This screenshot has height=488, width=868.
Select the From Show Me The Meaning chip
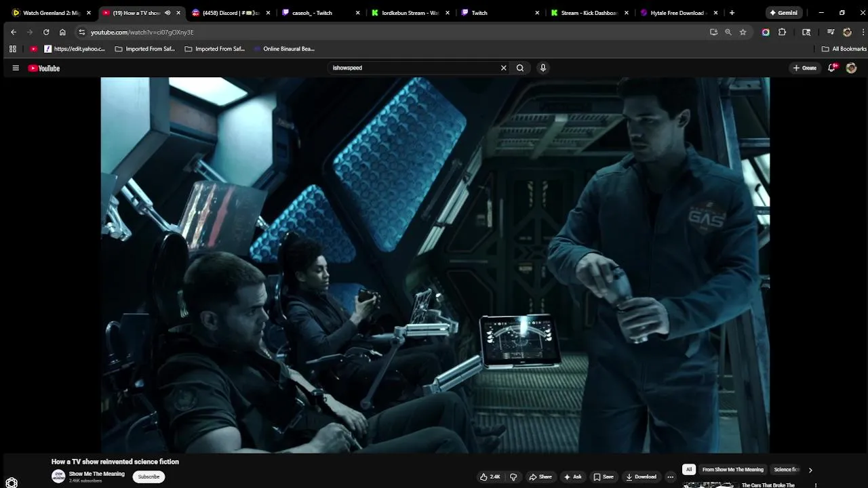pyautogui.click(x=733, y=470)
